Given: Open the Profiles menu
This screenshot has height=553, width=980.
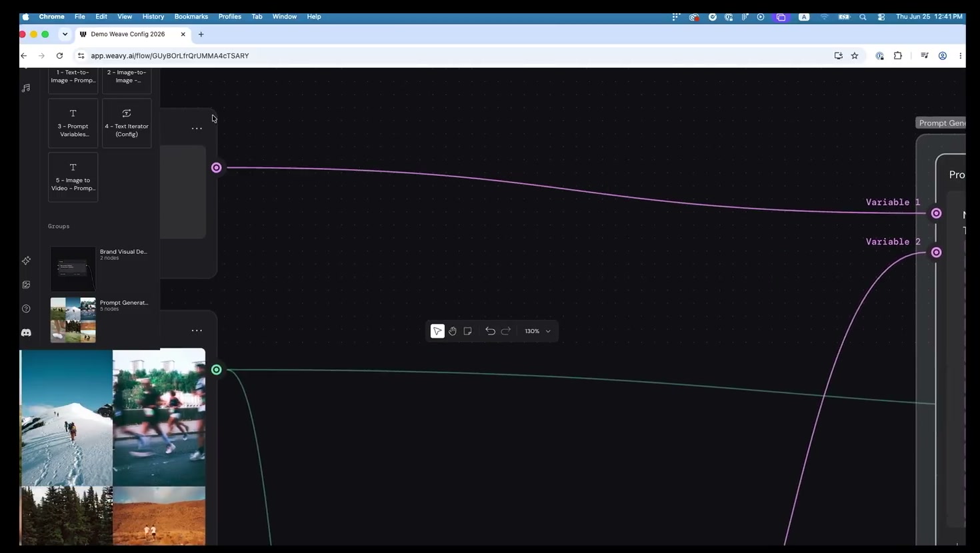Looking at the screenshot, I should pos(230,17).
